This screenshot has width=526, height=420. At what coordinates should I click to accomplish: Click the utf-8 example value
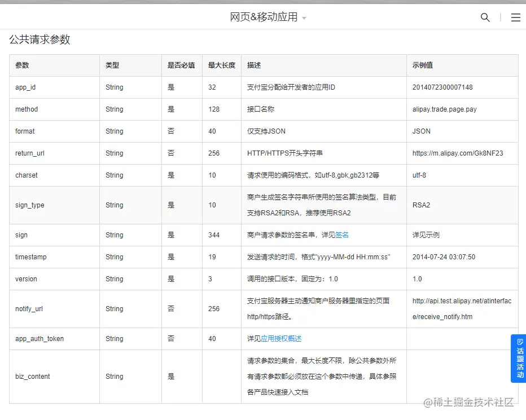point(419,175)
